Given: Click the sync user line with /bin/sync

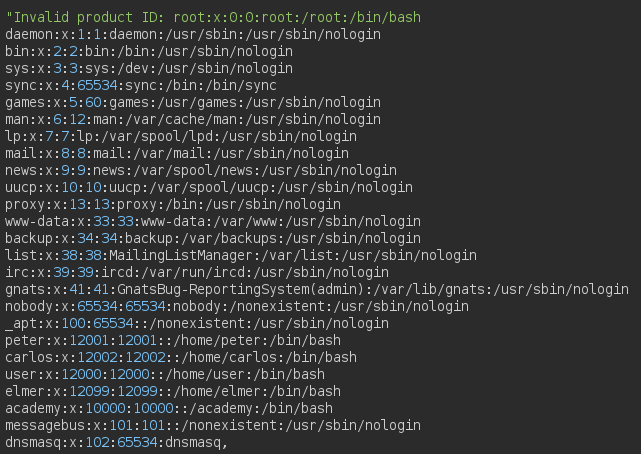Looking at the screenshot, I should (x=141, y=85).
